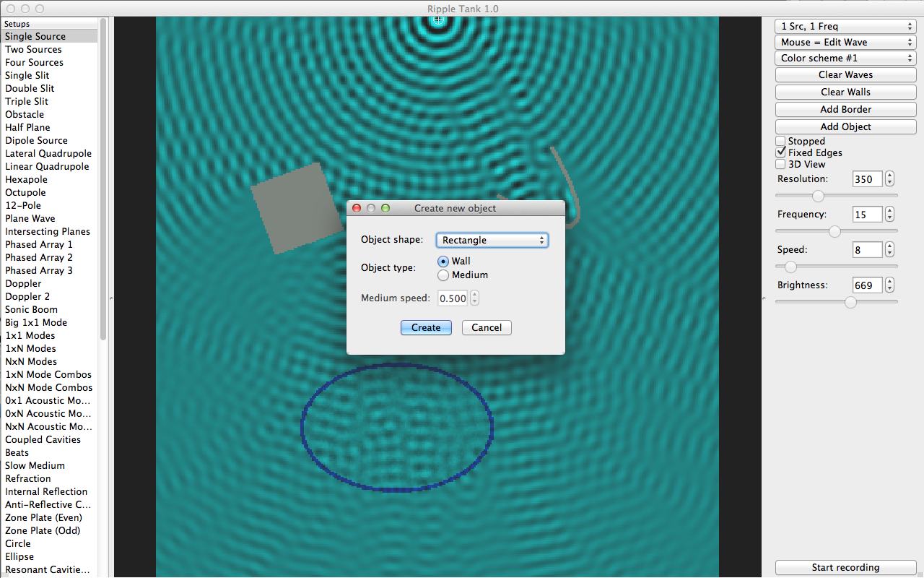Click the Frequency slider handle

[834, 231]
